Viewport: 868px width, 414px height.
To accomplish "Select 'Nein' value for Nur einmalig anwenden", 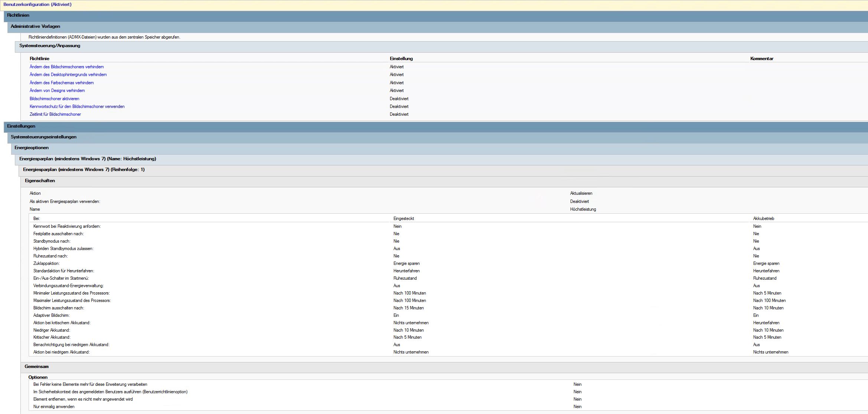I will coord(578,407).
